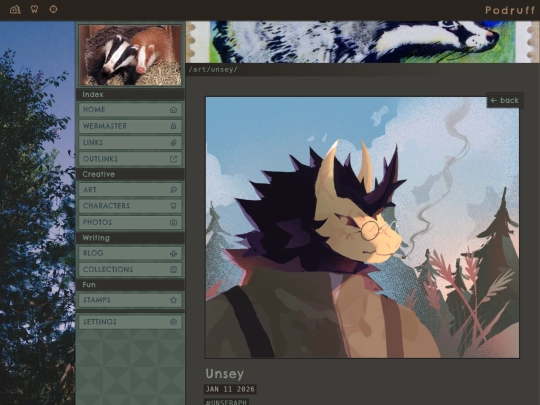Click the icon on the Collections row
This screenshot has height=405, width=540.
coord(173,269)
